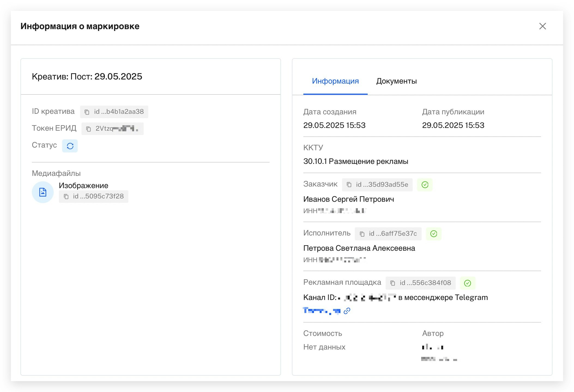
Task: Click the image media file icon
Action: pos(43,192)
